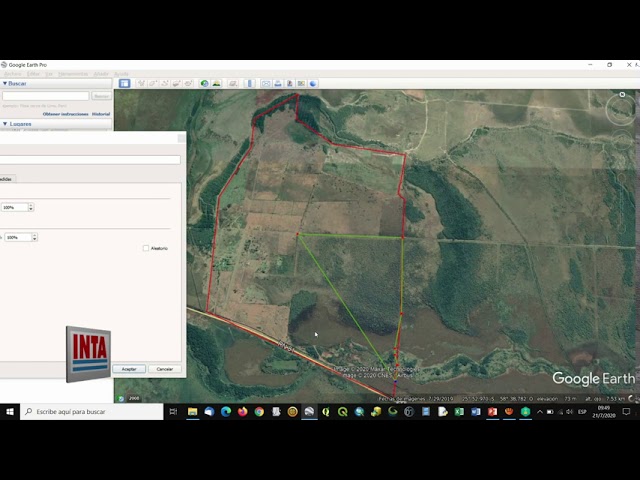Viewport: 640px width, 480px height.
Task: Click View in Google Maps icon
Action: 301,84
